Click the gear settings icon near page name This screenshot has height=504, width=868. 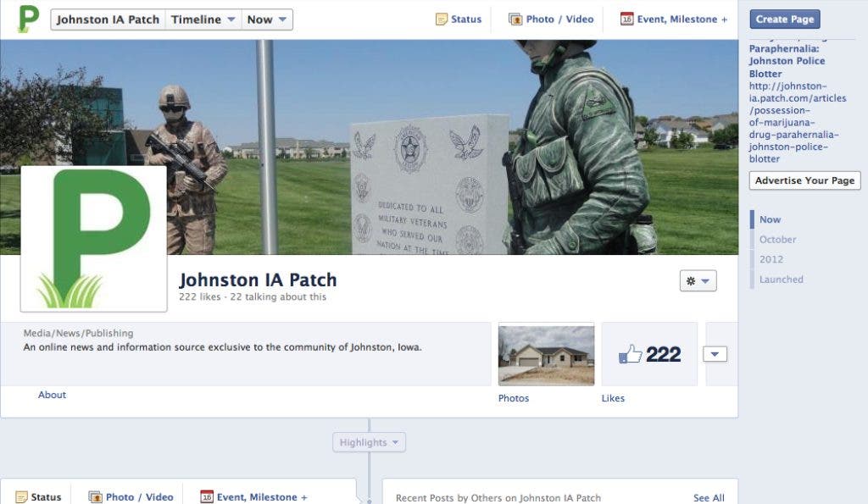pyautogui.click(x=690, y=281)
